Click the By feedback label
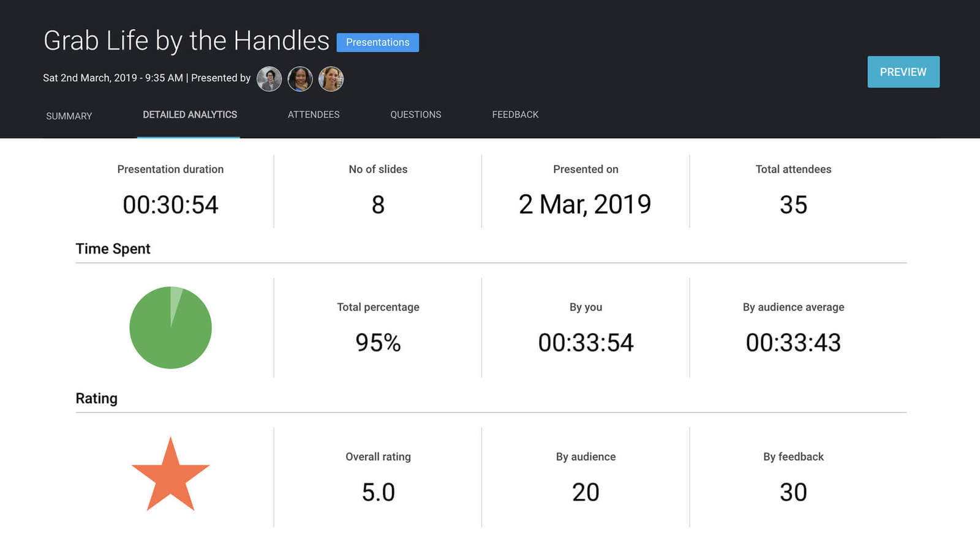 tap(793, 457)
